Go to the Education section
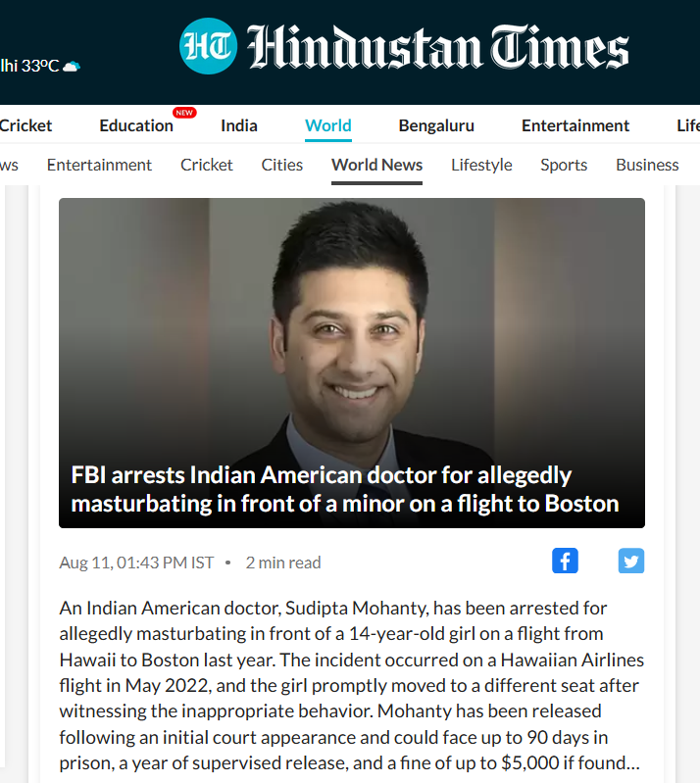This screenshot has height=783, width=700. 136,125
